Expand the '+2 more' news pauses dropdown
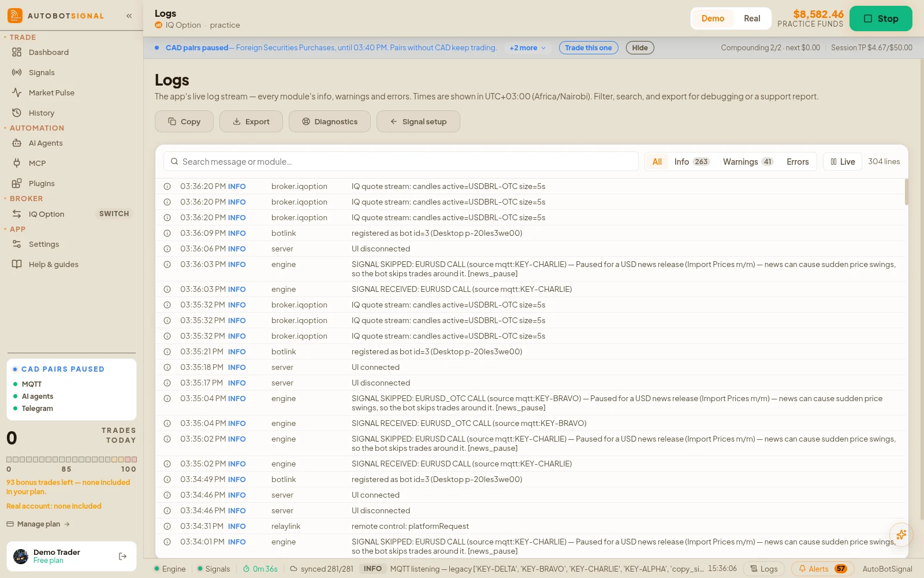Image resolution: width=924 pixels, height=578 pixels. pos(527,48)
